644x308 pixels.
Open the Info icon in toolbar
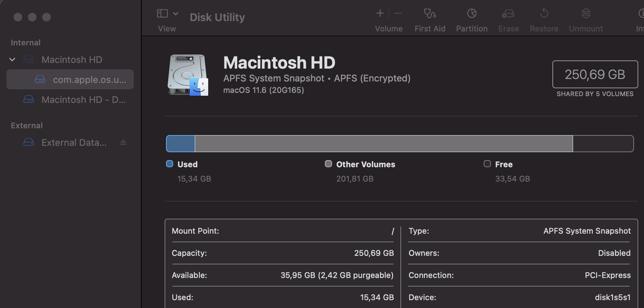click(x=641, y=14)
